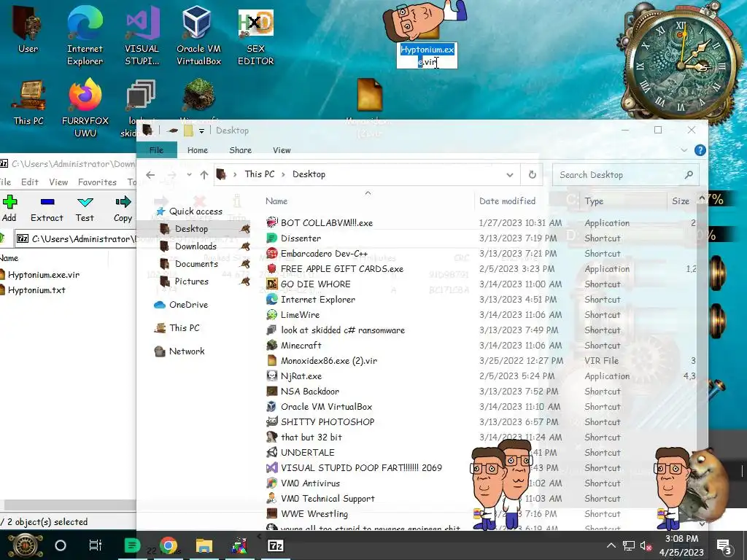The height and width of the screenshot is (560, 747).
Task: Open Chrome from the taskbar
Action: (169, 545)
